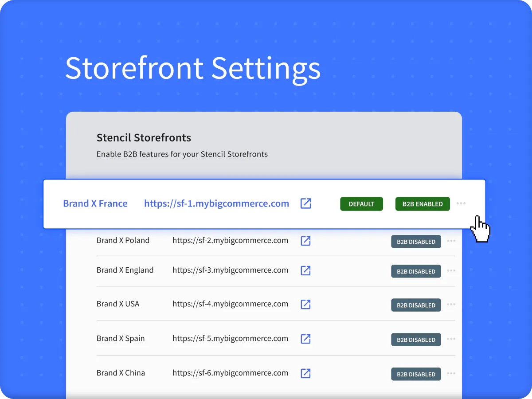Open Brand X Spain storefront in new tab

[x=305, y=339]
